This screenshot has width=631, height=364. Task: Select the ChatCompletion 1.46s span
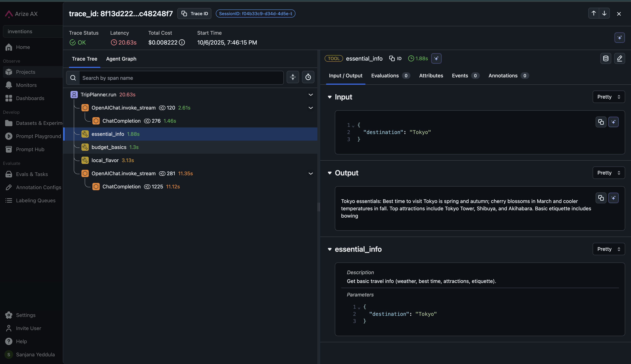[x=190, y=121]
